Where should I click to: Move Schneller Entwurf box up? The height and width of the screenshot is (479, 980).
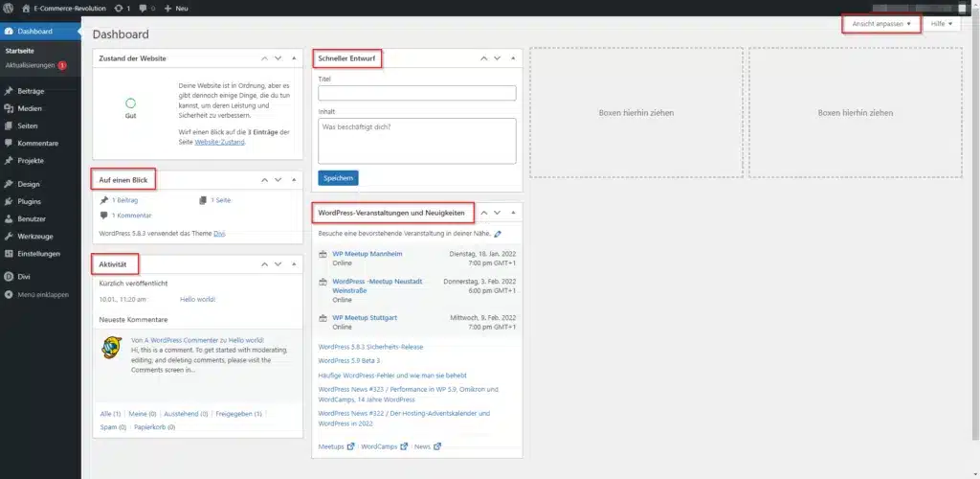click(x=483, y=58)
